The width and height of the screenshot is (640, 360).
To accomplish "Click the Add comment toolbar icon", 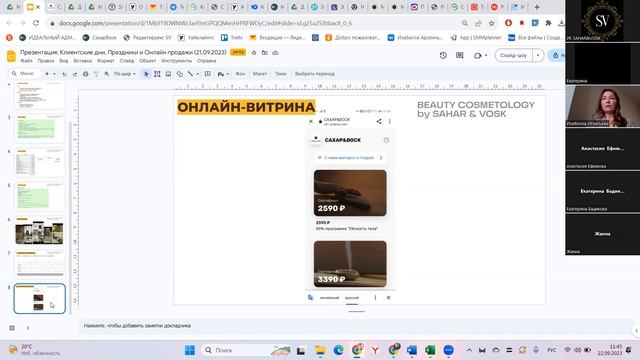I will coord(208,74).
